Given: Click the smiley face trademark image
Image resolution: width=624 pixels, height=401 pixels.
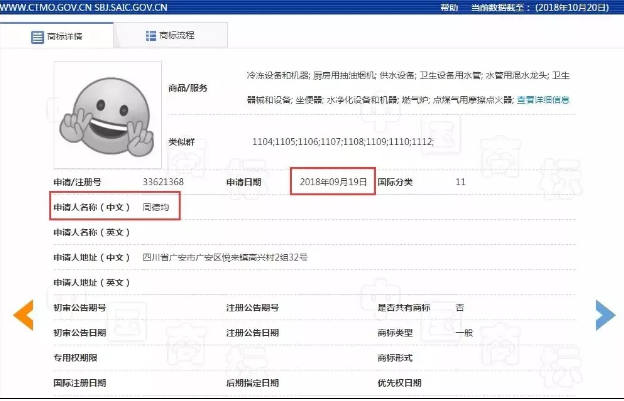Looking at the screenshot, I should pos(106,109).
